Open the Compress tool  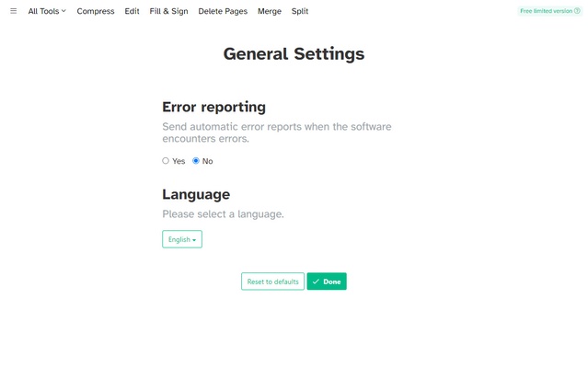coord(96,12)
